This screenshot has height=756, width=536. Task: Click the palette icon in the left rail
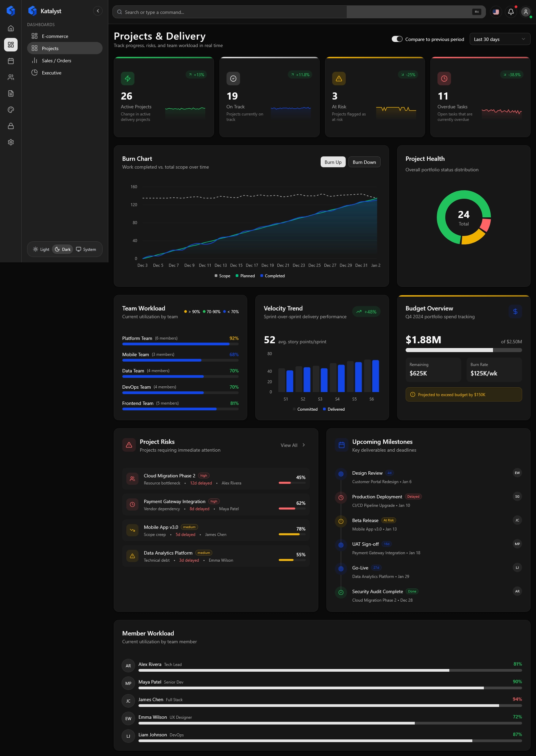[x=11, y=110]
